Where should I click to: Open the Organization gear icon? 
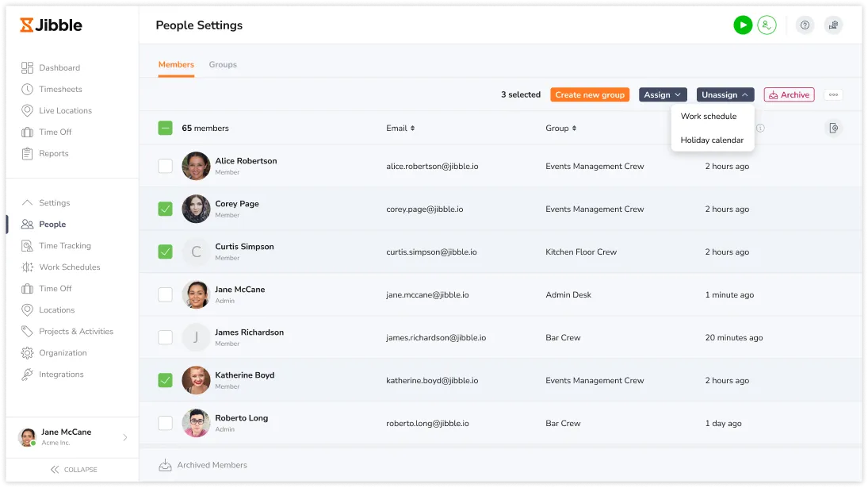tap(28, 353)
